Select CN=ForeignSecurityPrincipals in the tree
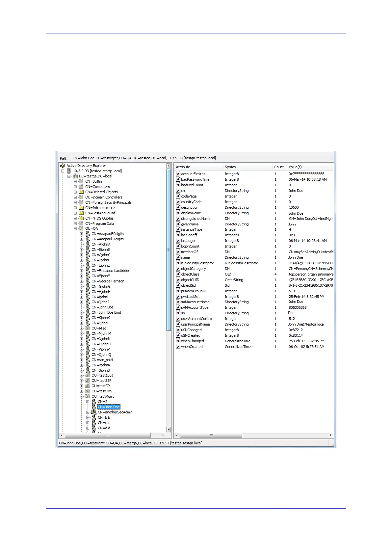The height and width of the screenshot is (554, 392). [x=108, y=202]
